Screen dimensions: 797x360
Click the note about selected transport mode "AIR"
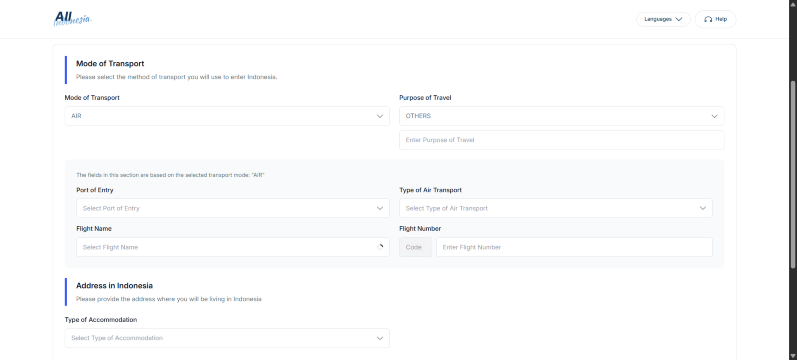[170, 175]
